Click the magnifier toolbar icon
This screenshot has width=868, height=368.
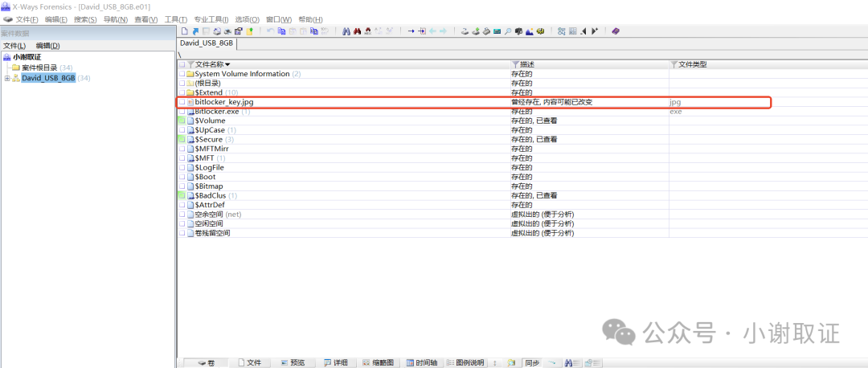(508, 31)
